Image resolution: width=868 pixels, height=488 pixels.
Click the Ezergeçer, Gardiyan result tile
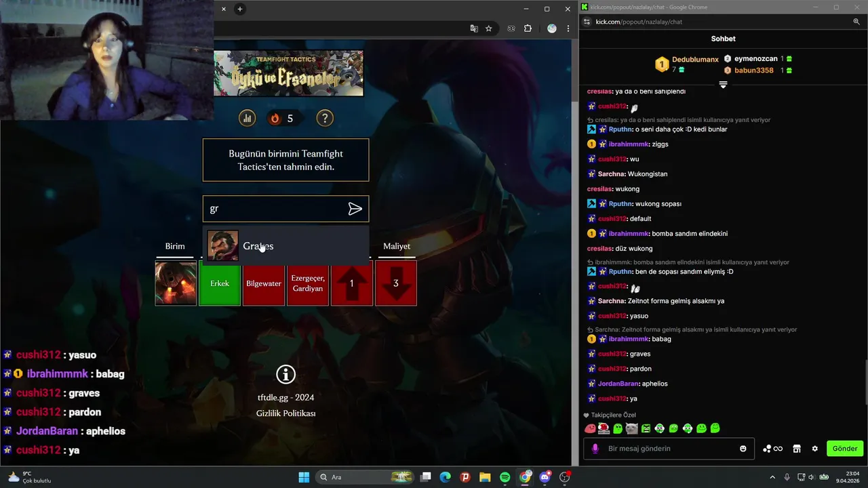tap(308, 283)
